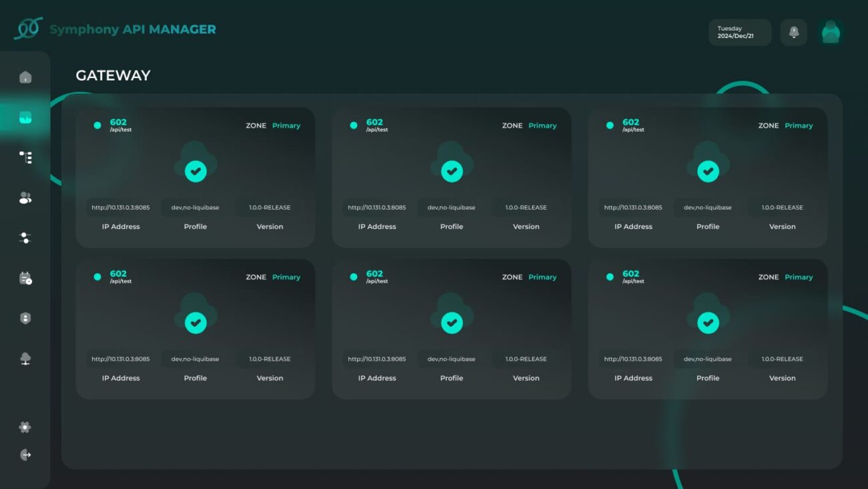The image size is (868, 489).
Task: Open settings gear in sidebar
Action: point(25,428)
